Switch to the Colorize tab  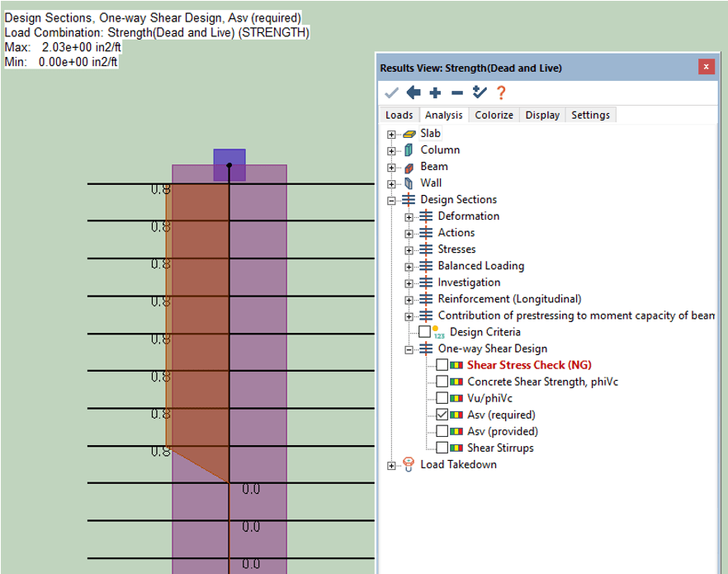494,115
